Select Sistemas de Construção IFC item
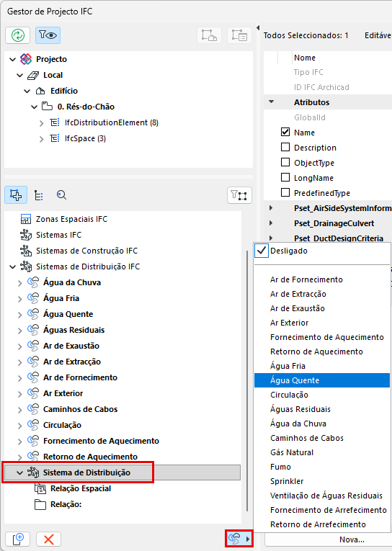Image resolution: width=392 pixels, height=551 pixels. [87, 251]
